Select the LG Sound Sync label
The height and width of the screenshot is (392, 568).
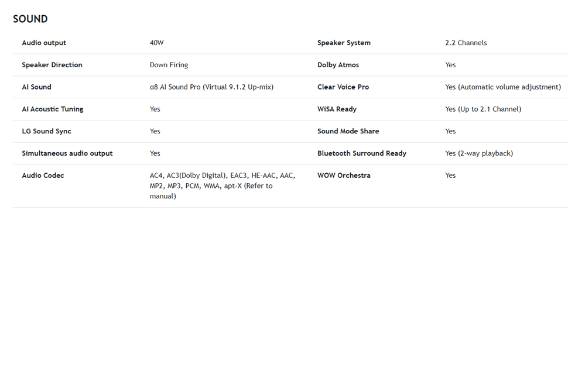coord(46,131)
